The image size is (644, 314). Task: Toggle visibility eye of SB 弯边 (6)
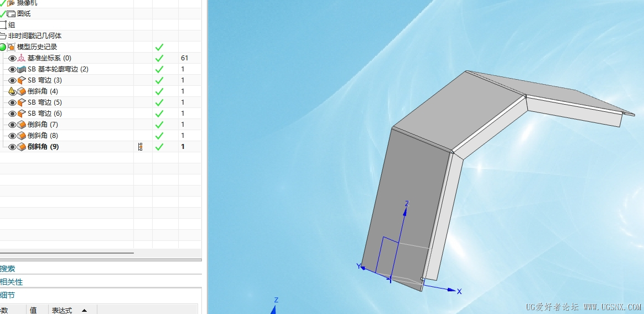[x=12, y=114]
